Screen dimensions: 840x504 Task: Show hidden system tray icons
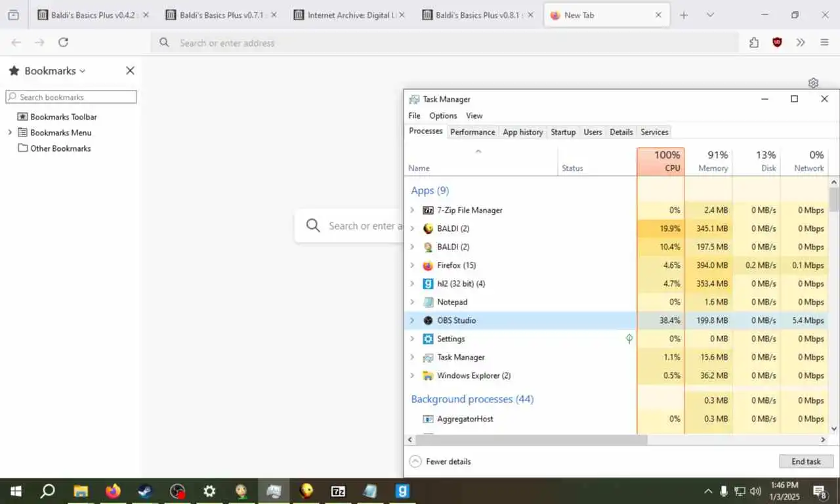coord(708,491)
